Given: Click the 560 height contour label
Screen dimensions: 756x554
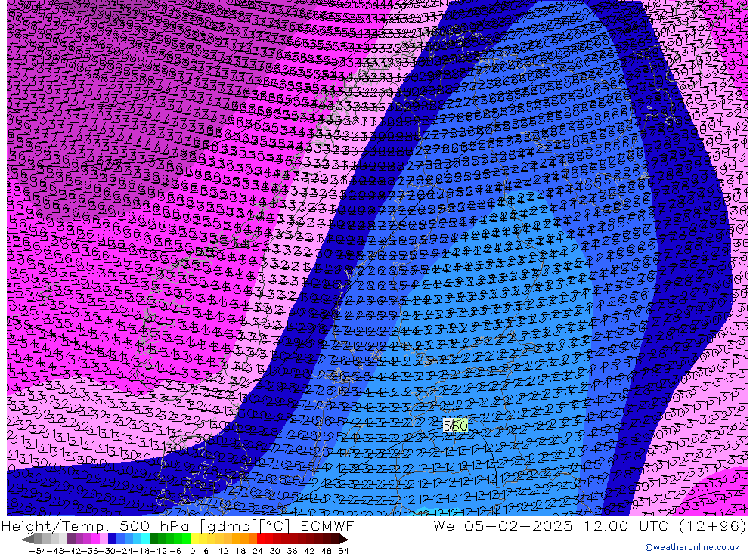Looking at the screenshot, I should point(455,426).
